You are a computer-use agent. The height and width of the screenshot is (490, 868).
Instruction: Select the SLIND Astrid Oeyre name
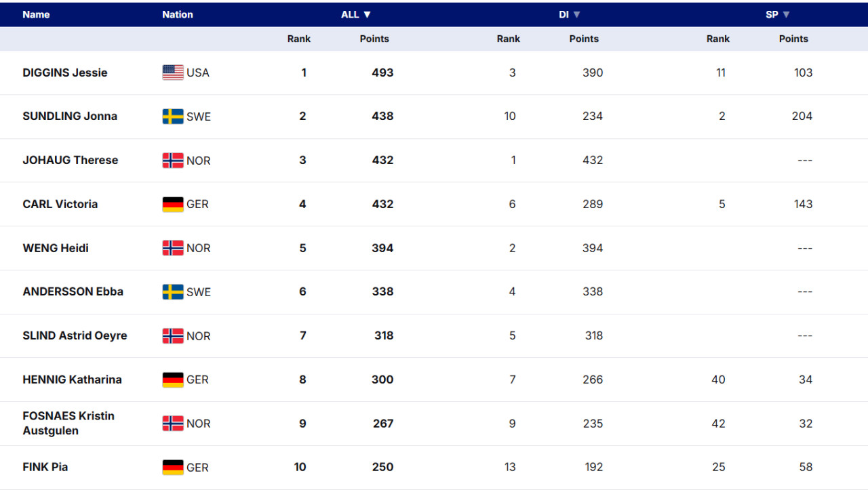pyautogui.click(x=75, y=335)
